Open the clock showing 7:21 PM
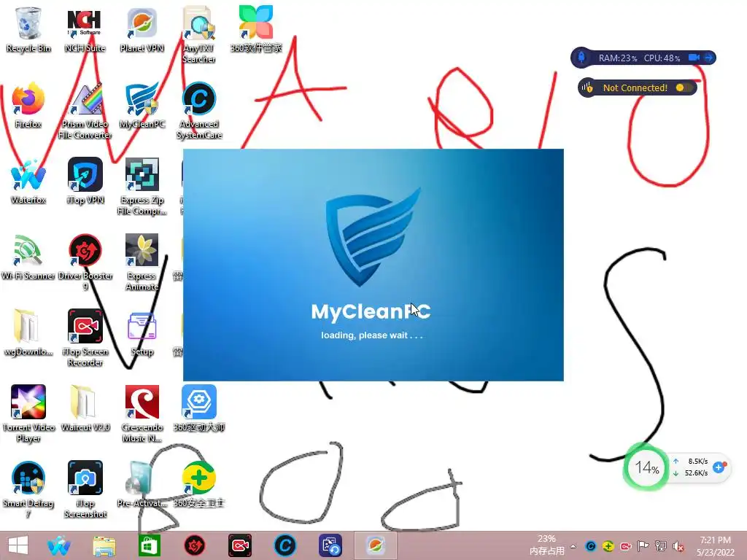Image resolution: width=747 pixels, height=560 pixels. (x=715, y=546)
